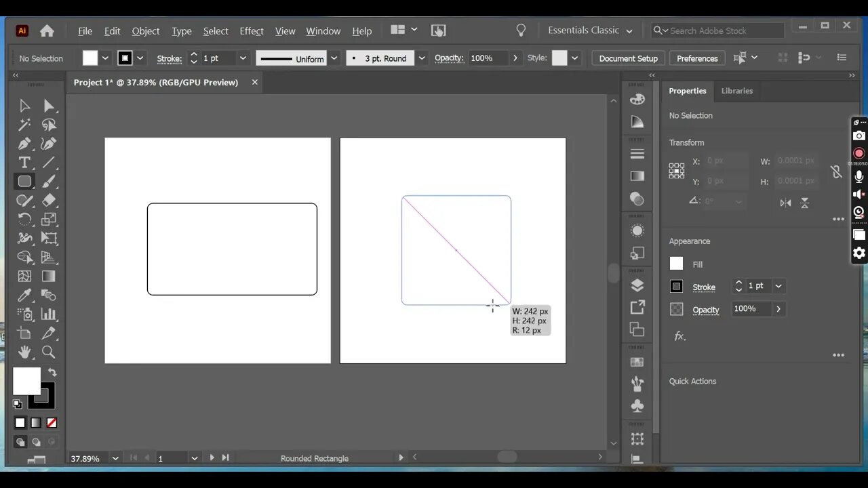
Task: Set paint mode to None
Action: 52,423
